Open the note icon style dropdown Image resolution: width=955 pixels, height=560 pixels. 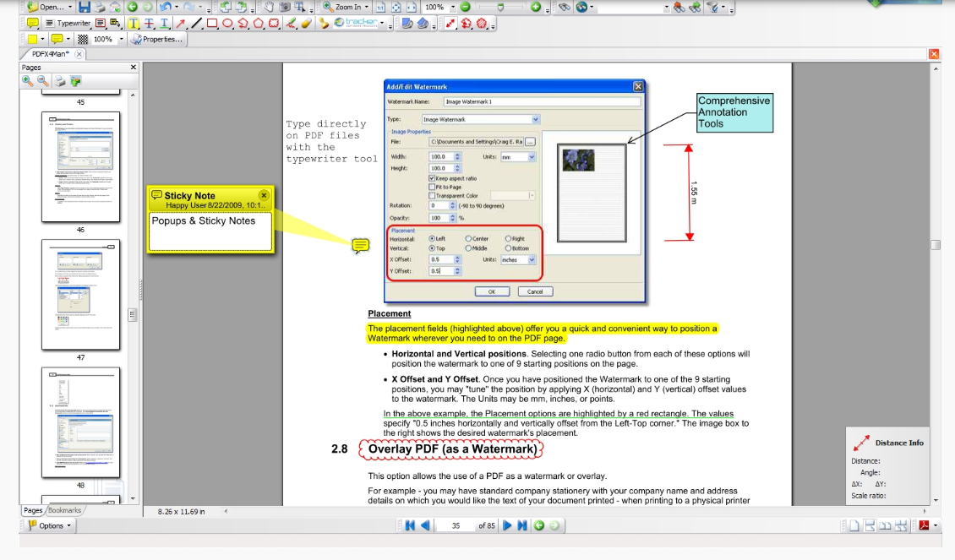click(x=68, y=39)
